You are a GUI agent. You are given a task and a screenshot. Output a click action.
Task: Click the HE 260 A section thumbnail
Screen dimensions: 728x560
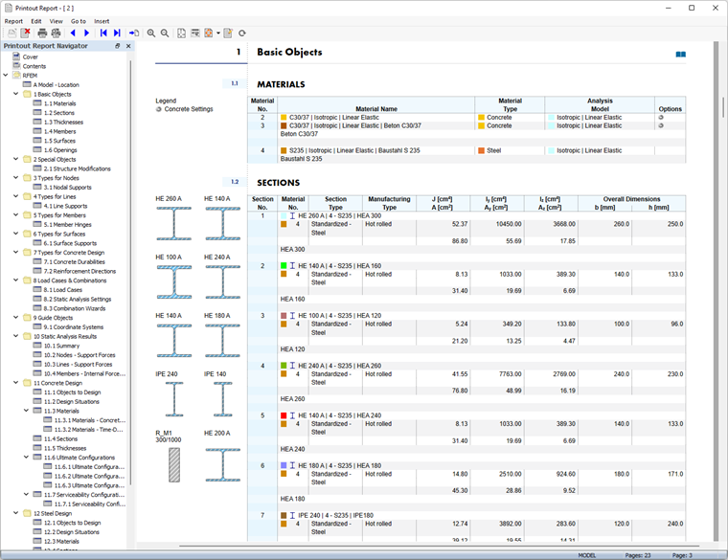[174, 224]
